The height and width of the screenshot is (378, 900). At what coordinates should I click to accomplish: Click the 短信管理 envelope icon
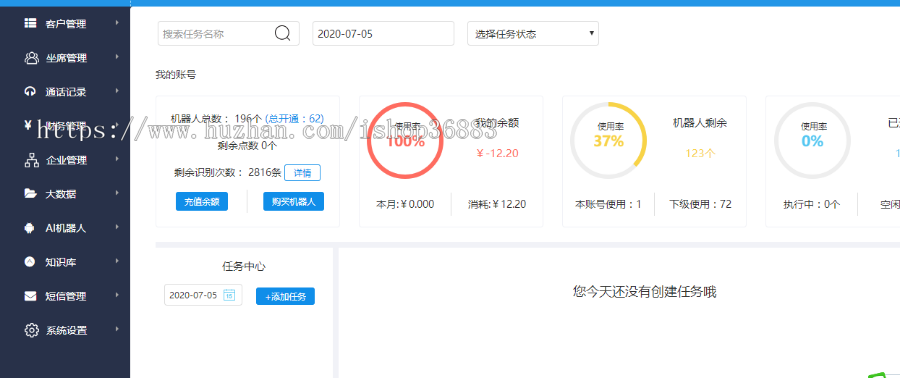[30, 296]
